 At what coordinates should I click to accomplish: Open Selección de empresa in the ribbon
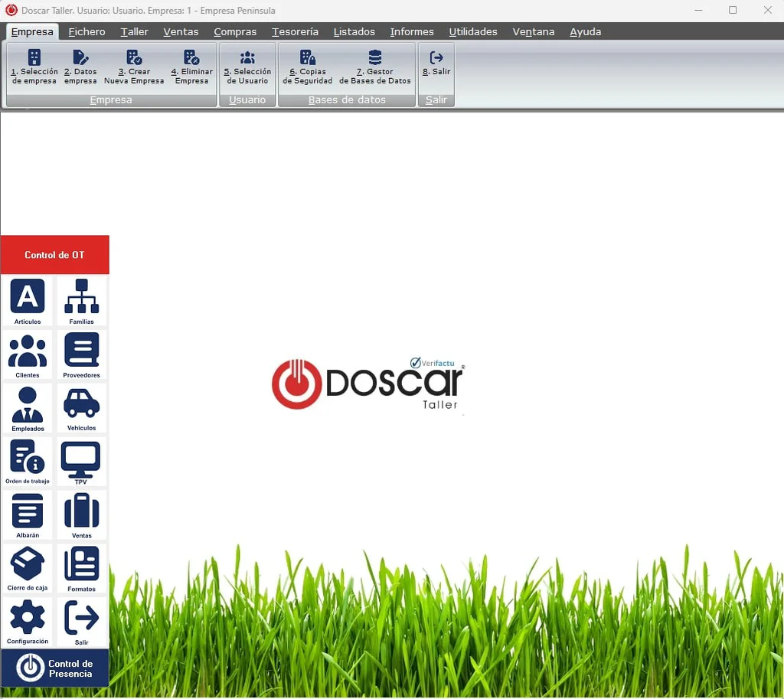(34, 67)
